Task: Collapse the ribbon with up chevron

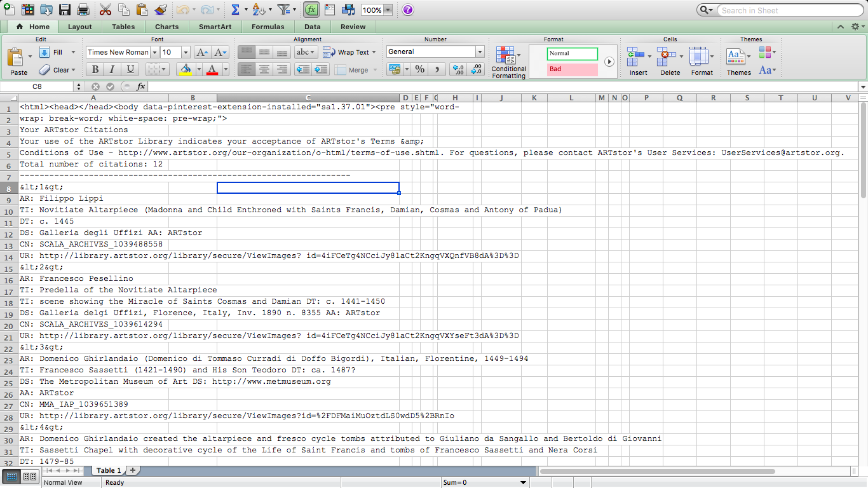Action: pos(841,27)
